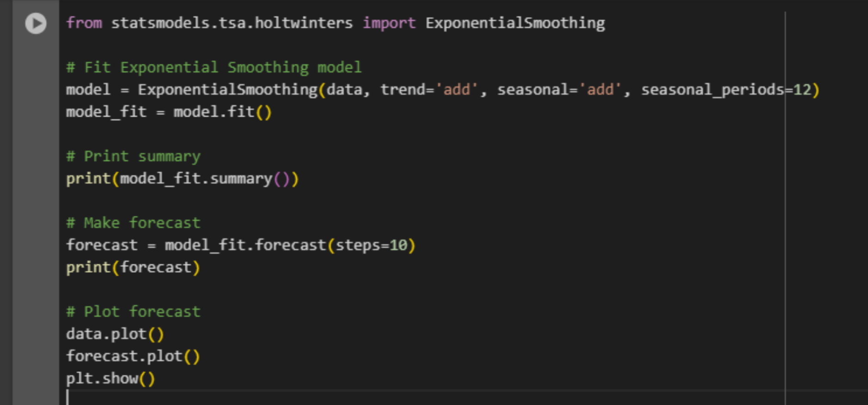Click the '# Plot forecast' comment
Image resolution: width=868 pixels, height=405 pixels.
click(133, 312)
